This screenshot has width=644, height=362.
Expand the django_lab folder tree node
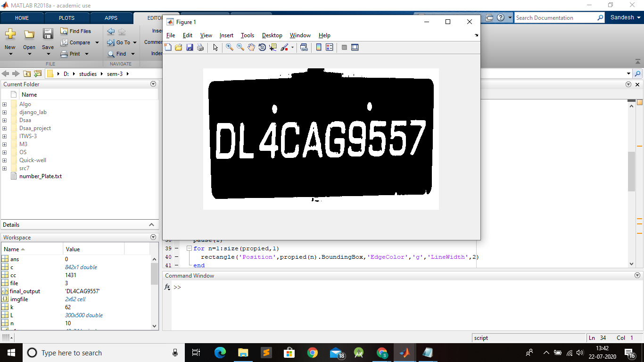coord(4,112)
